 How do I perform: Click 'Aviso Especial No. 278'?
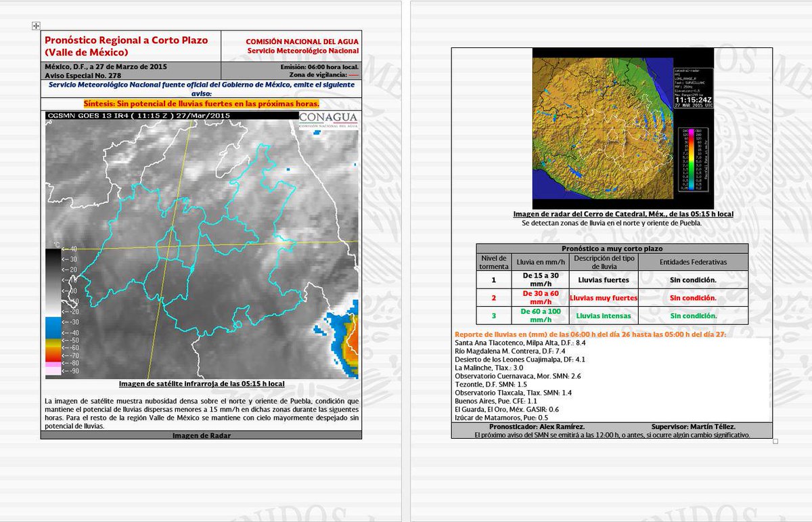[83, 75]
